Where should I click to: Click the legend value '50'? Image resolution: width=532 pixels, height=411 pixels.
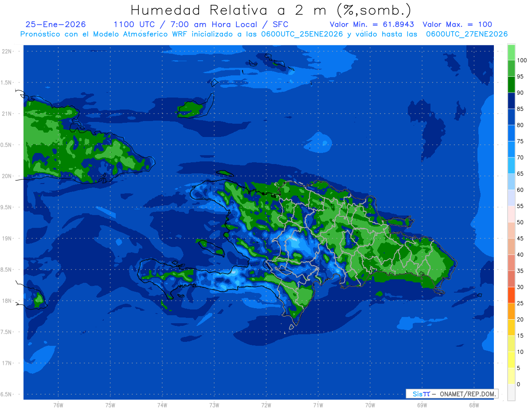[520, 222]
